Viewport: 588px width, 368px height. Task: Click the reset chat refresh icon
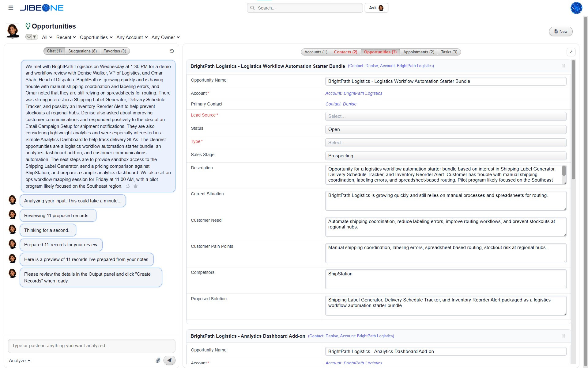click(x=171, y=51)
